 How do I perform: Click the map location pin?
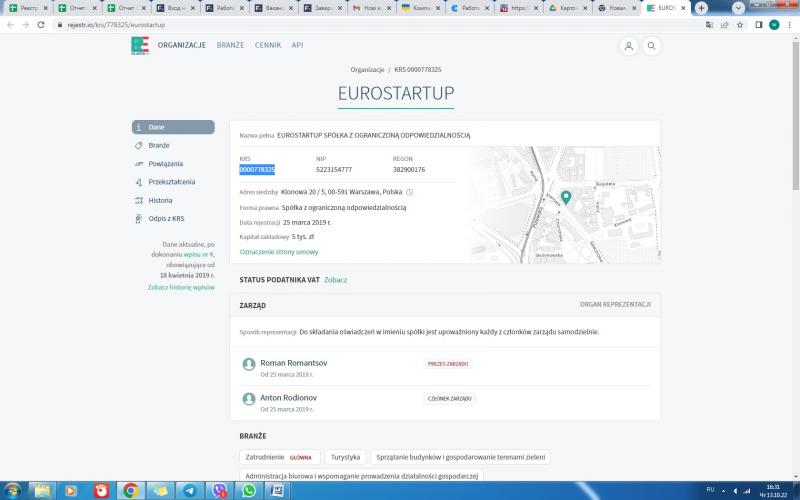point(566,197)
